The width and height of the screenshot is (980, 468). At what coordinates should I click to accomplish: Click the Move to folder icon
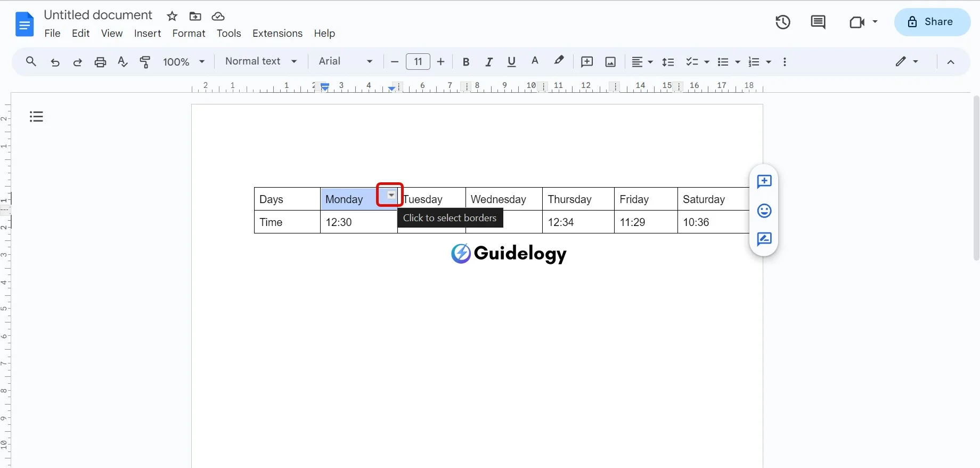tap(195, 16)
